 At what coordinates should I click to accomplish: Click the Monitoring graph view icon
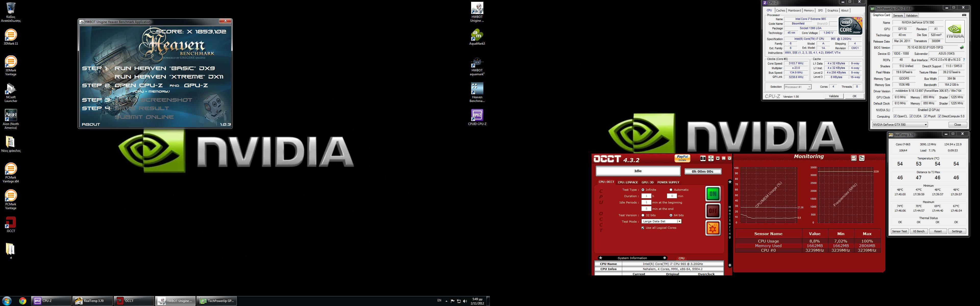click(x=854, y=158)
